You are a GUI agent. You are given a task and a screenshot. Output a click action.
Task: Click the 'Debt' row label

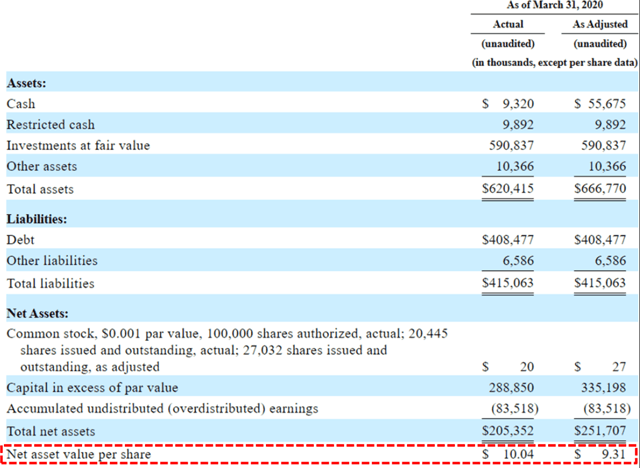pyautogui.click(x=20, y=240)
